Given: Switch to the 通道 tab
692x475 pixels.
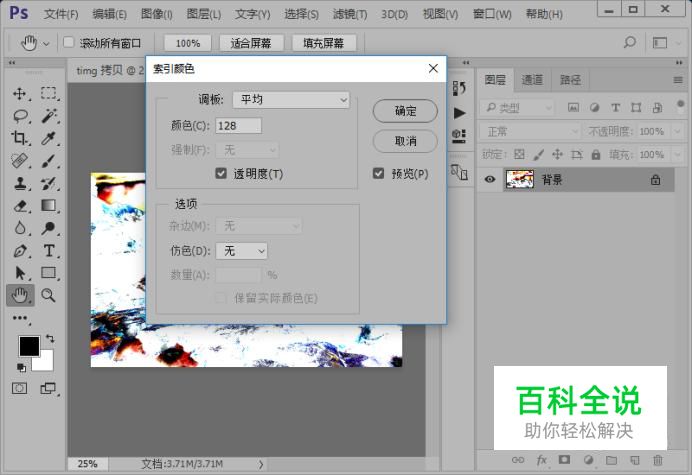Looking at the screenshot, I should 532,80.
